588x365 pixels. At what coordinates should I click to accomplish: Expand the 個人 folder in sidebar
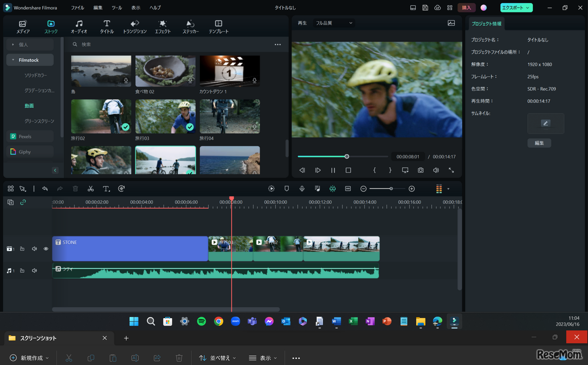coord(13,45)
